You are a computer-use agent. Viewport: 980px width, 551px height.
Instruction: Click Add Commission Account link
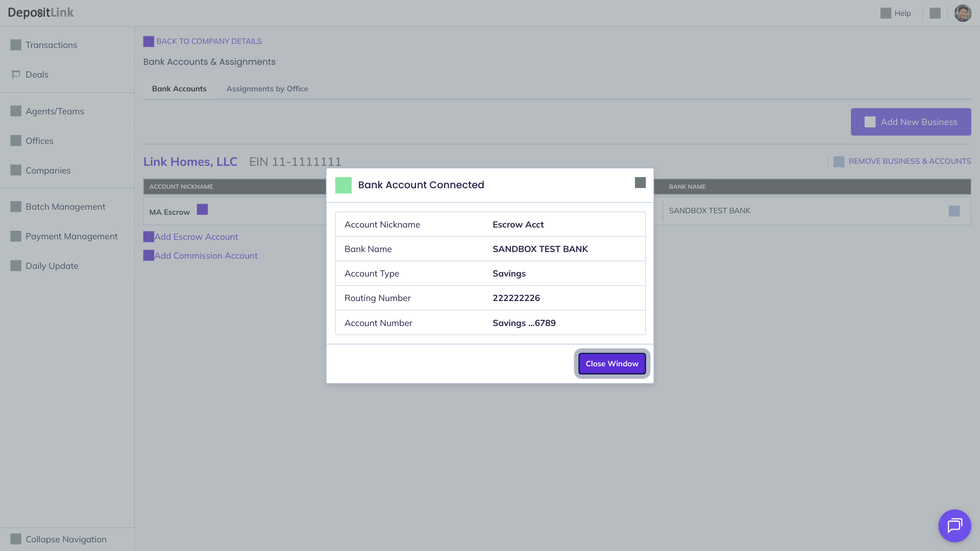tap(206, 256)
